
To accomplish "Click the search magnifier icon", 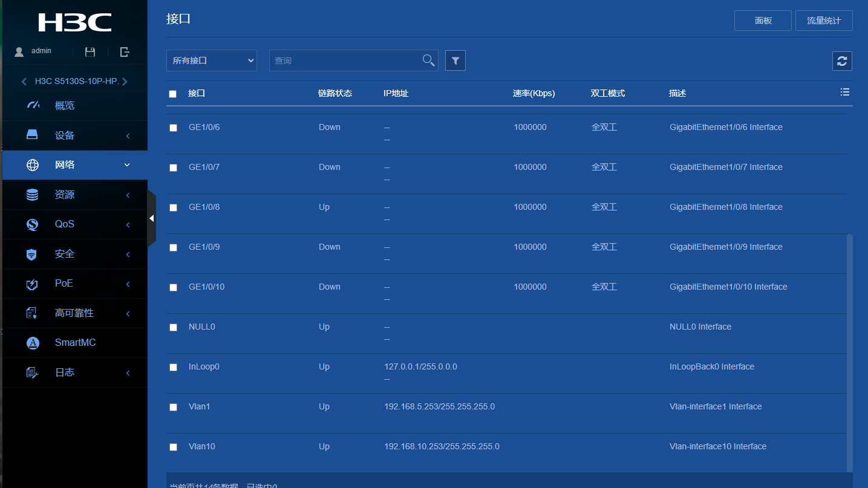I will [x=428, y=60].
